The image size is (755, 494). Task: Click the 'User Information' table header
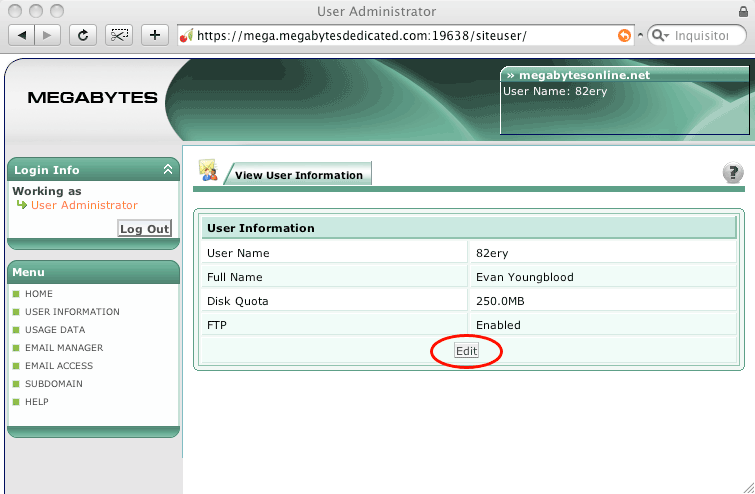pyautogui.click(x=469, y=228)
